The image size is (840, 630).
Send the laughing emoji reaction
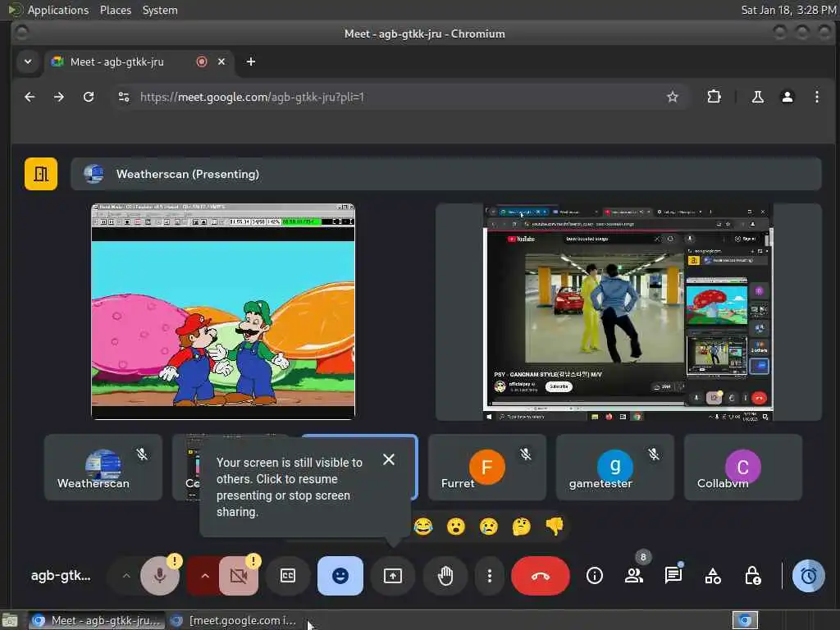pos(423,527)
